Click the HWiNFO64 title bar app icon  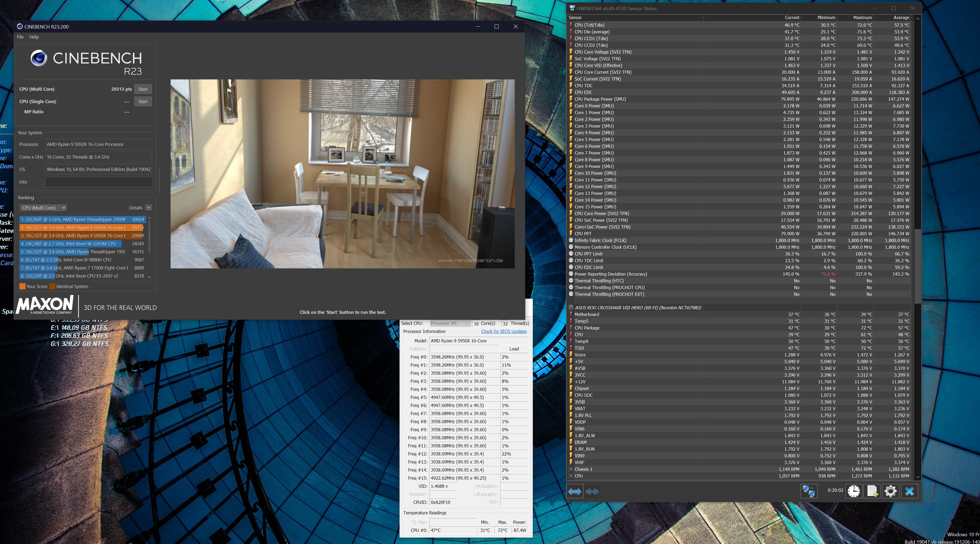tap(572, 8)
